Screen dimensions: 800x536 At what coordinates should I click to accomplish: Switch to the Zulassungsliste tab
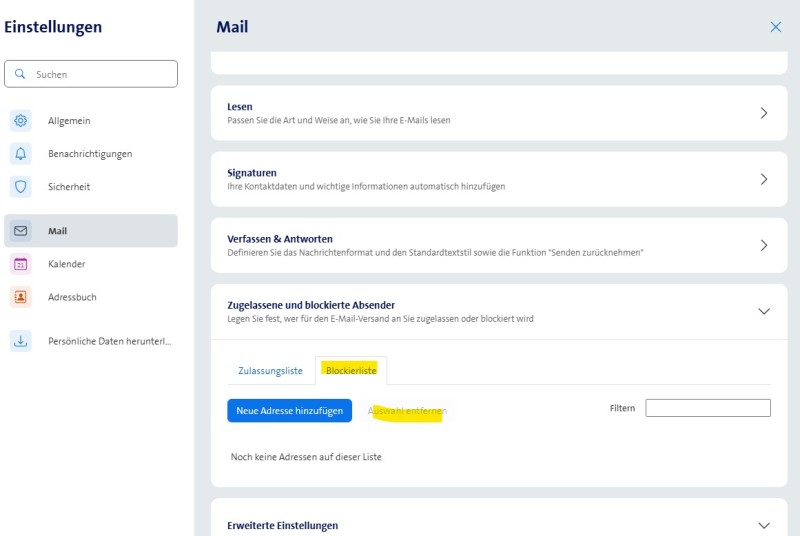tap(270, 371)
